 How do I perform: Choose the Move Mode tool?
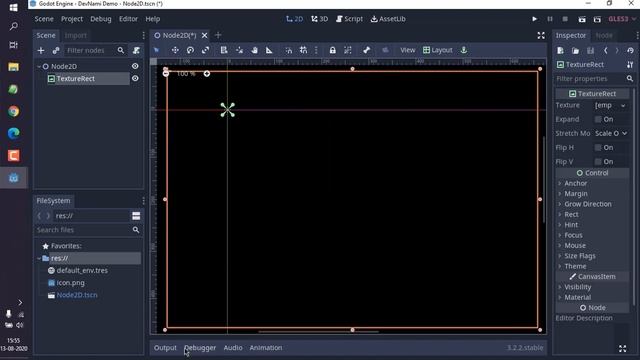tap(175, 50)
